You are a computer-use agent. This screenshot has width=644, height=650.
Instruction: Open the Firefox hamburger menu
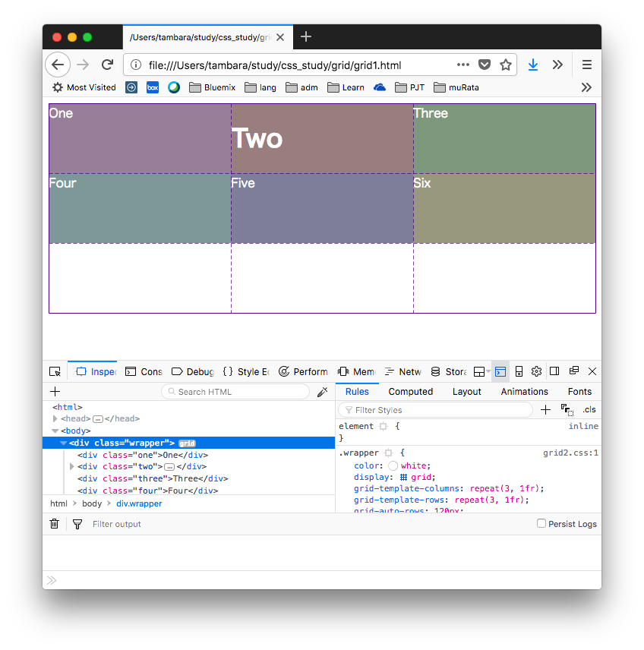pos(587,65)
